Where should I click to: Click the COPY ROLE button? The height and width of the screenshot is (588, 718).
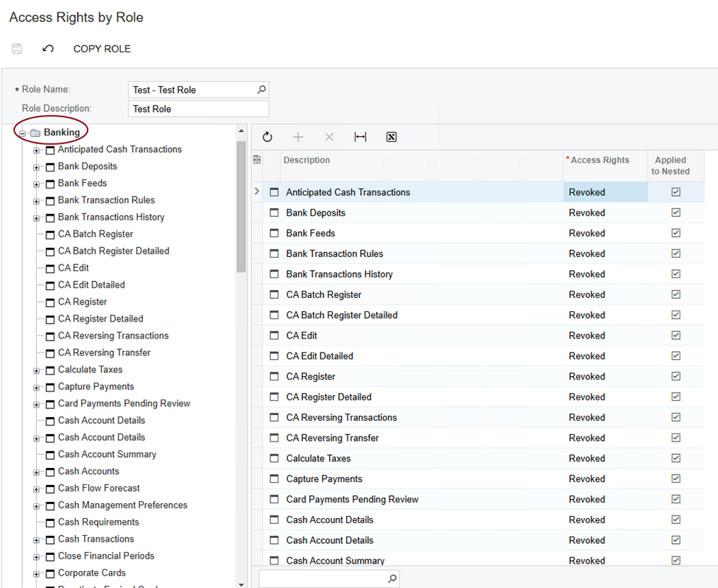point(102,49)
